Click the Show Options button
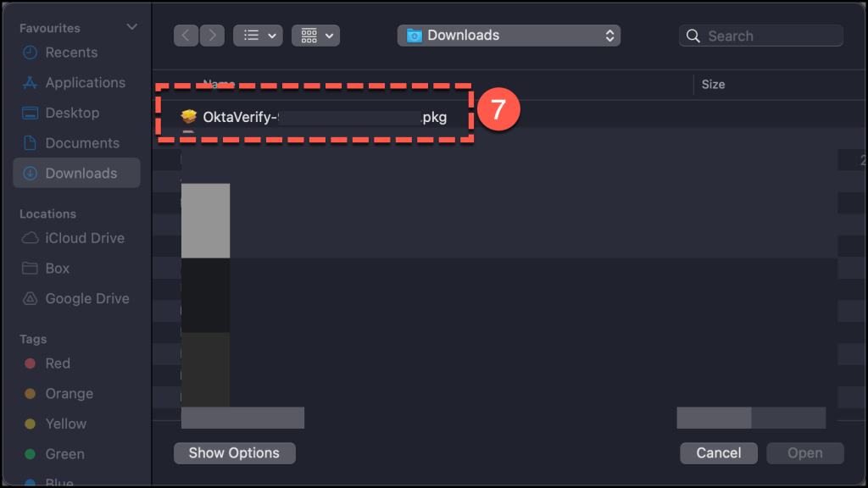 (x=234, y=453)
